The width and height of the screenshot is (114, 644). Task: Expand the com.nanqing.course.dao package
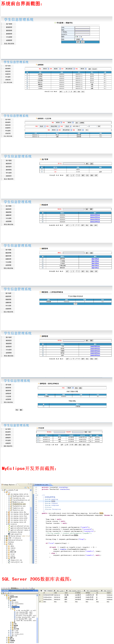pos(7,512)
